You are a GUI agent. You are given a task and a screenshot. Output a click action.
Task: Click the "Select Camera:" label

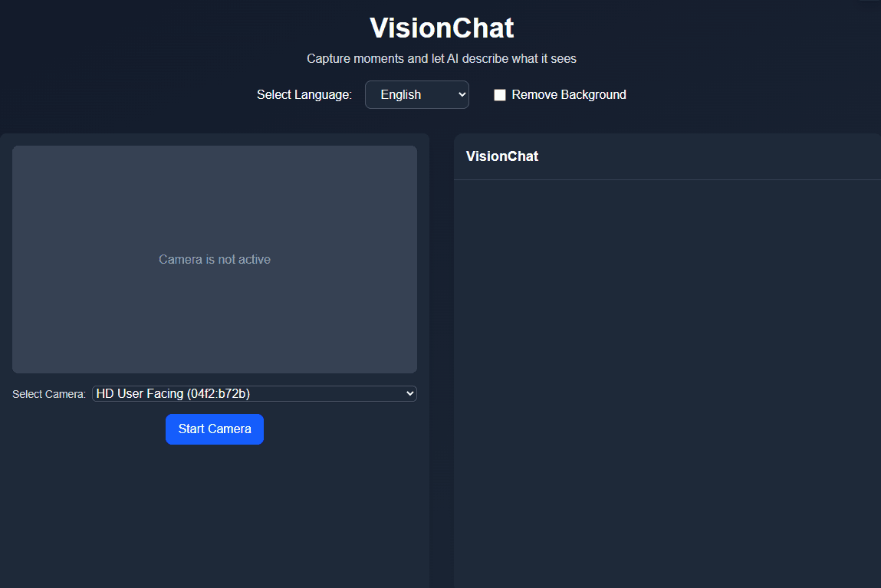click(48, 393)
